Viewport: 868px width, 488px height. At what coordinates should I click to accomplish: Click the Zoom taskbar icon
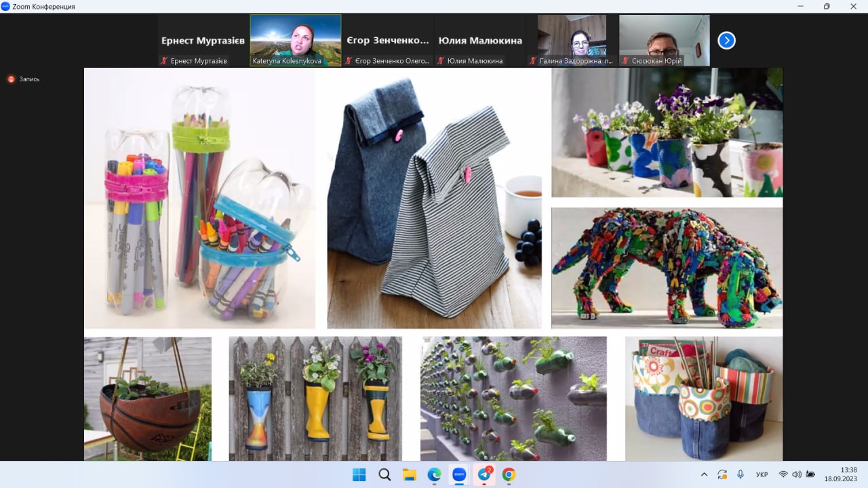[459, 474]
